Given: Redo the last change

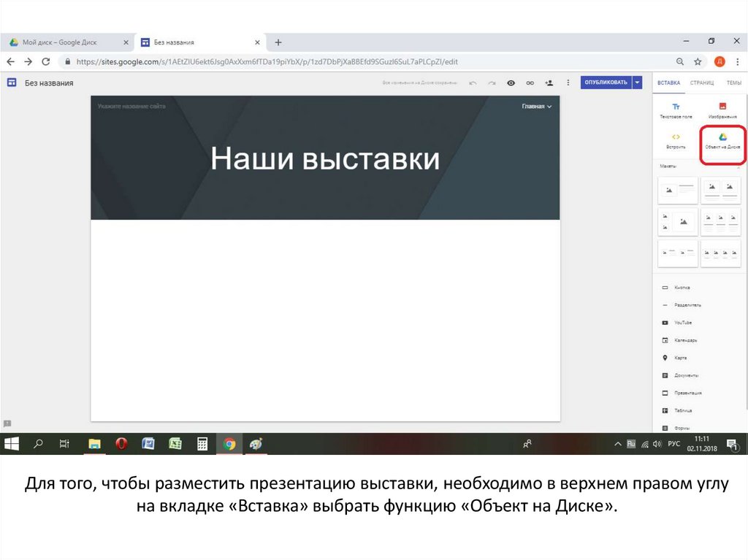Looking at the screenshot, I should [x=492, y=83].
